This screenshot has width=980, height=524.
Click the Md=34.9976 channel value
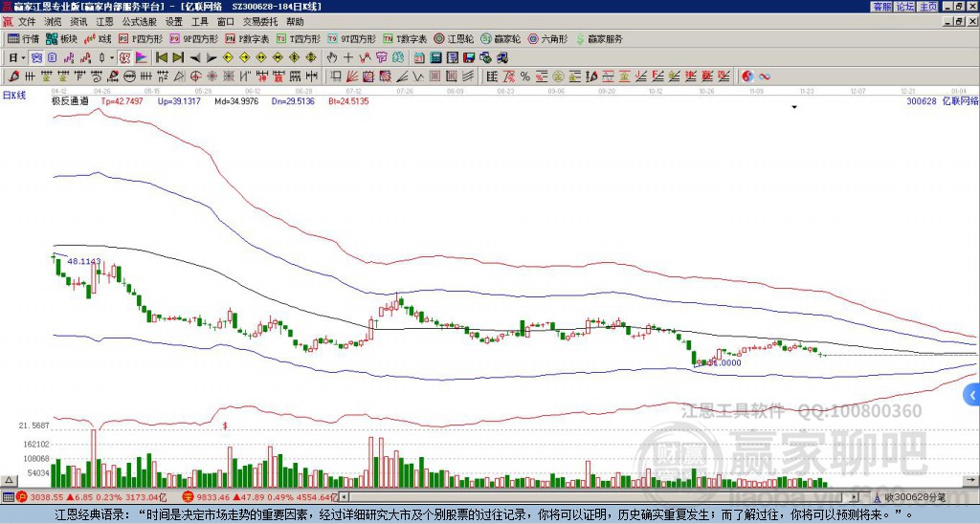click(236, 100)
